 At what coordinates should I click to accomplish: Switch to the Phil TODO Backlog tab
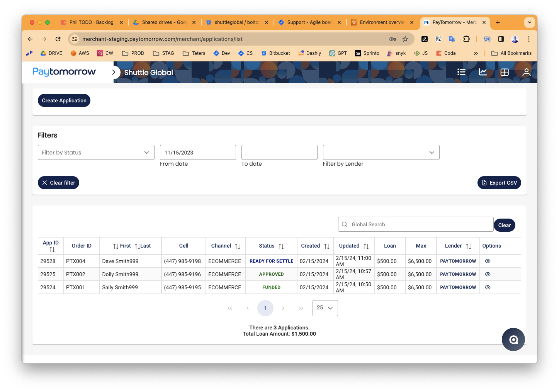(92, 22)
